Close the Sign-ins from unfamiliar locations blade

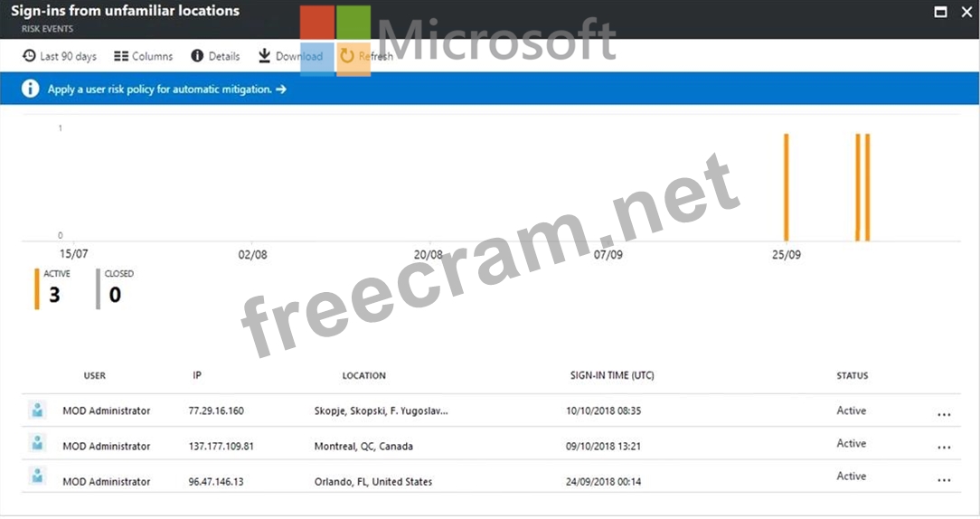pos(966,11)
